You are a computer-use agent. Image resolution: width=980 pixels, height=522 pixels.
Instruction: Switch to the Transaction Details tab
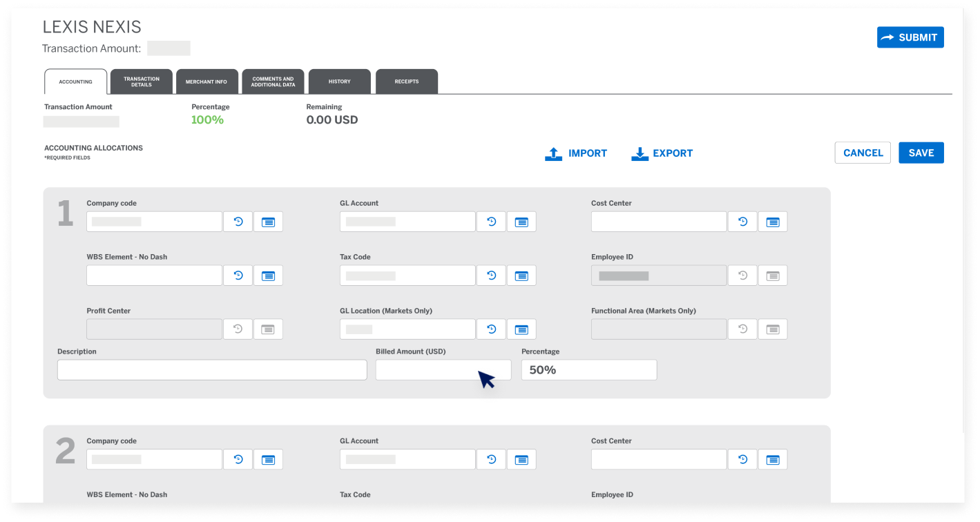coord(142,81)
